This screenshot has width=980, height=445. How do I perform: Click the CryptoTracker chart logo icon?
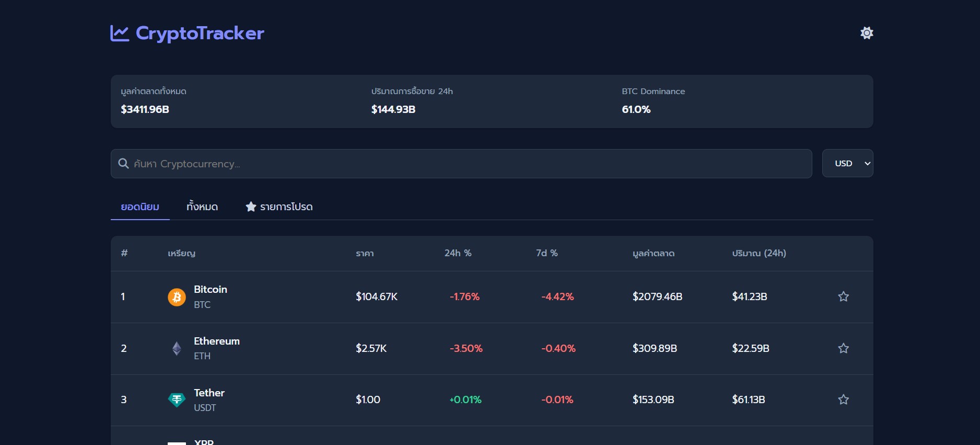pos(119,33)
